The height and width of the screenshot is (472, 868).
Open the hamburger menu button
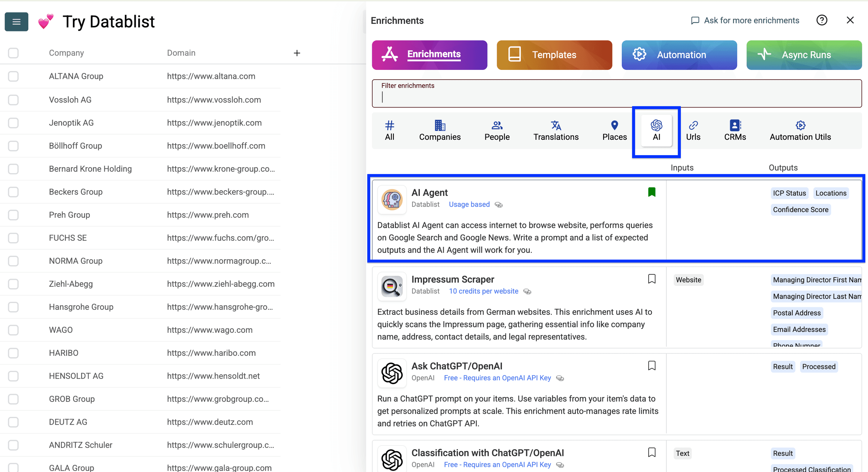pyautogui.click(x=16, y=22)
